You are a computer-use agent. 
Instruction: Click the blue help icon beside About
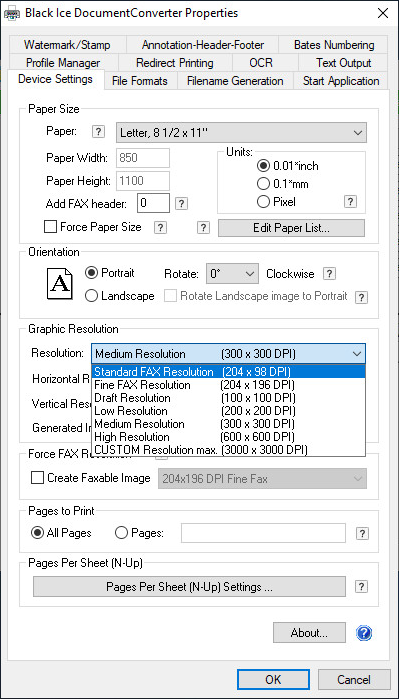(364, 633)
